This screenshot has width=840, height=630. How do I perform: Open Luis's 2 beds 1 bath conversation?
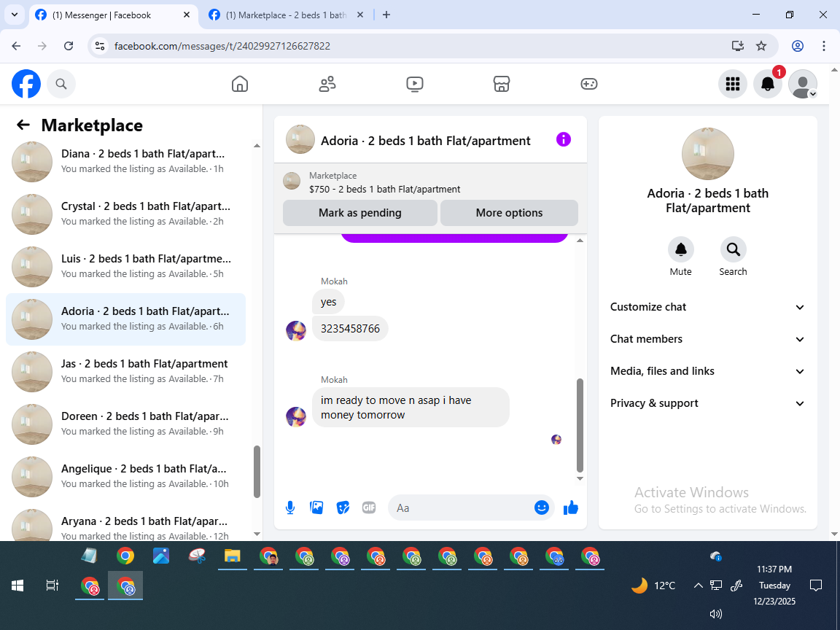coord(126,266)
